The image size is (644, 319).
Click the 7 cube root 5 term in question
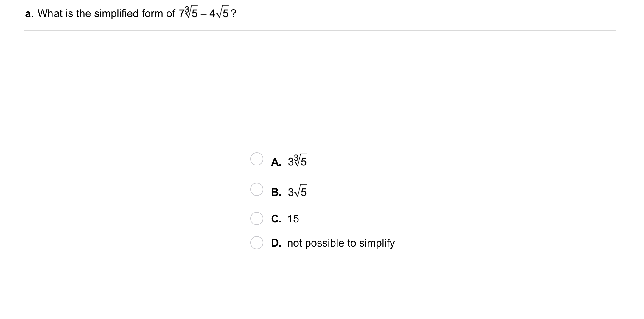pyautogui.click(x=188, y=13)
